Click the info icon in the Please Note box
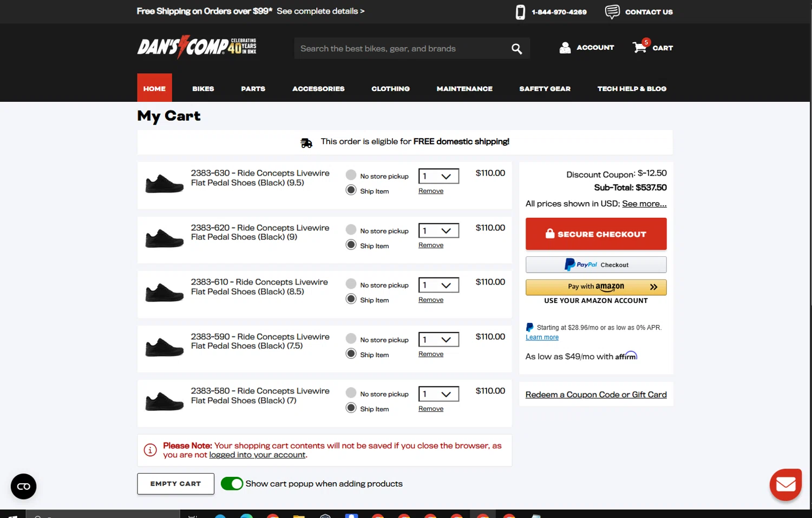The image size is (812, 518). tap(150, 450)
